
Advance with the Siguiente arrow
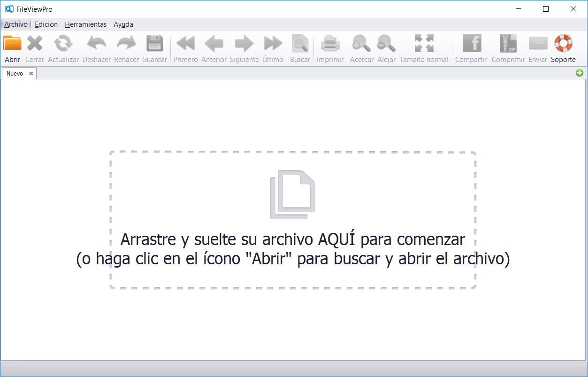point(244,44)
